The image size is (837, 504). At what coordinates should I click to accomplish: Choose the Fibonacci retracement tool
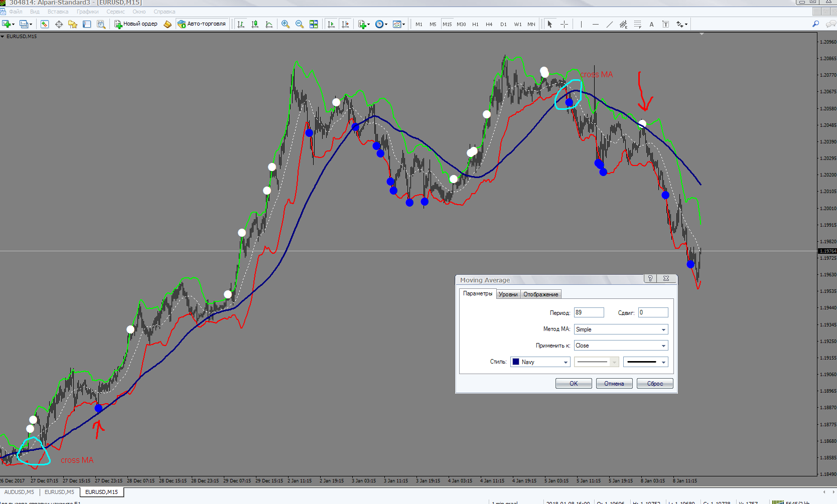pyautogui.click(x=637, y=24)
